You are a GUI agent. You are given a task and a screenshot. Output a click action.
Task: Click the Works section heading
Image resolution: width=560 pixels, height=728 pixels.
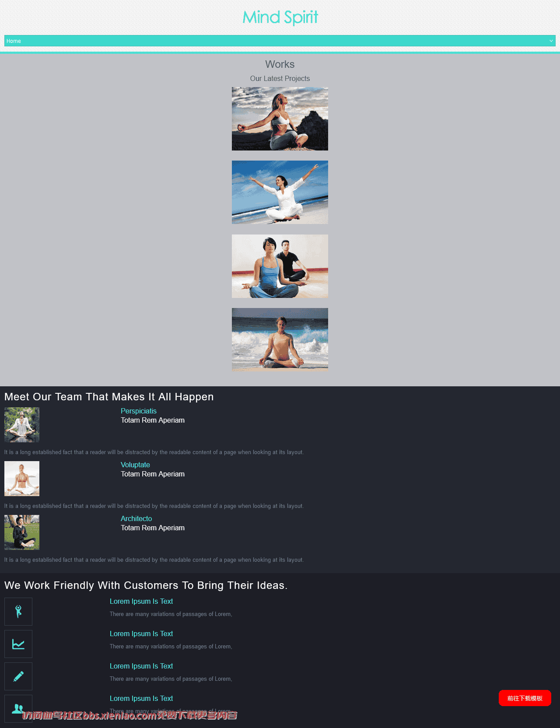(x=280, y=64)
